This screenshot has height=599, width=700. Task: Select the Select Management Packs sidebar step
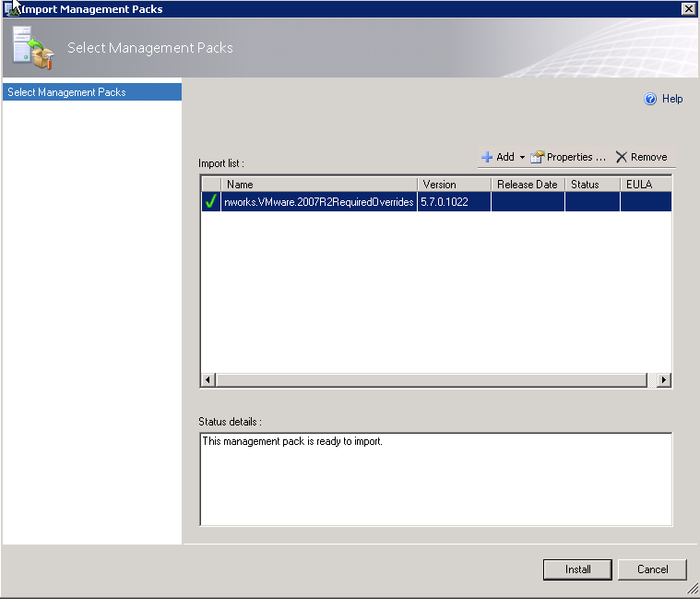click(x=92, y=92)
